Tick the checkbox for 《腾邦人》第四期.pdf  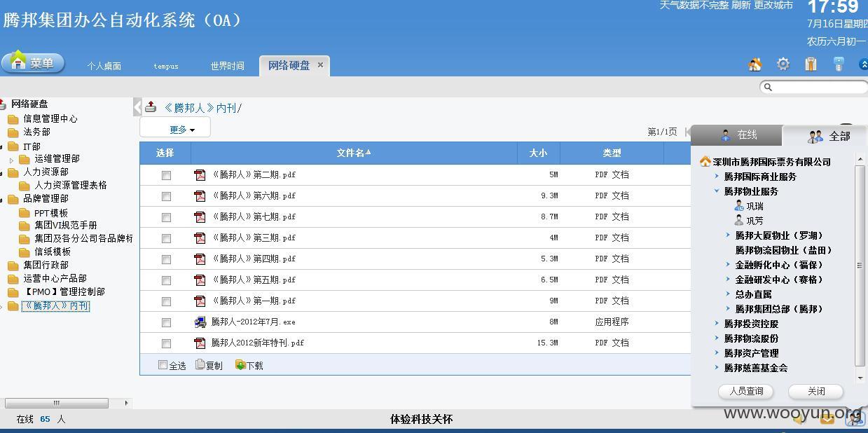point(166,259)
